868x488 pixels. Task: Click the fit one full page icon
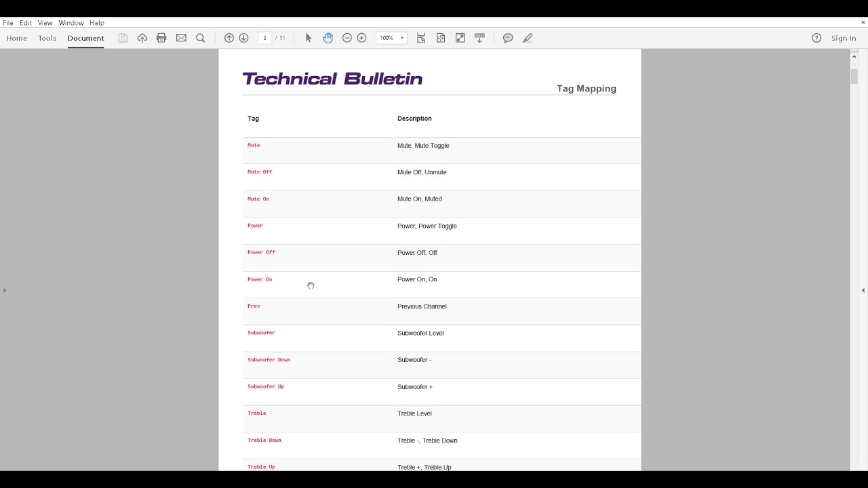pyautogui.click(x=441, y=38)
